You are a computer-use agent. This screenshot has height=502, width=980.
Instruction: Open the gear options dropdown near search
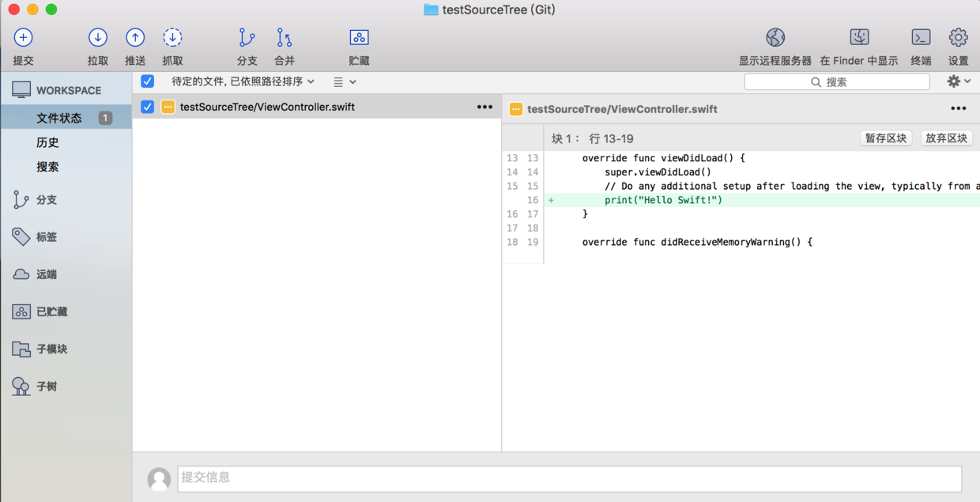[959, 81]
